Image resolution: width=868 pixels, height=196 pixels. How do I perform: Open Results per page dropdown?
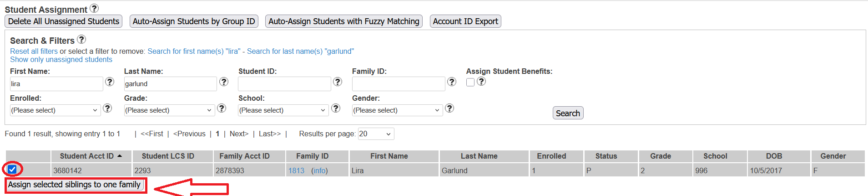(x=375, y=134)
